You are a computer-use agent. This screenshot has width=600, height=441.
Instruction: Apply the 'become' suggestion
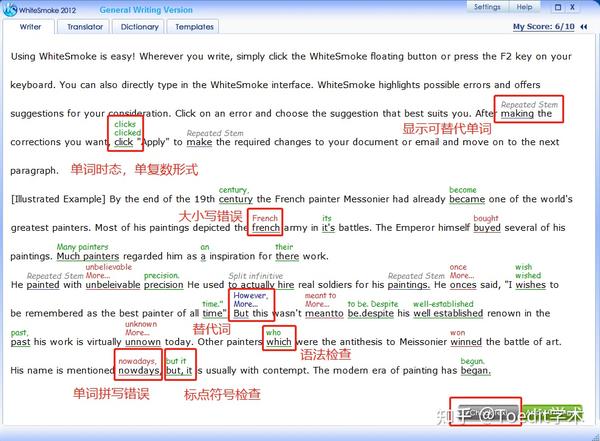click(463, 190)
